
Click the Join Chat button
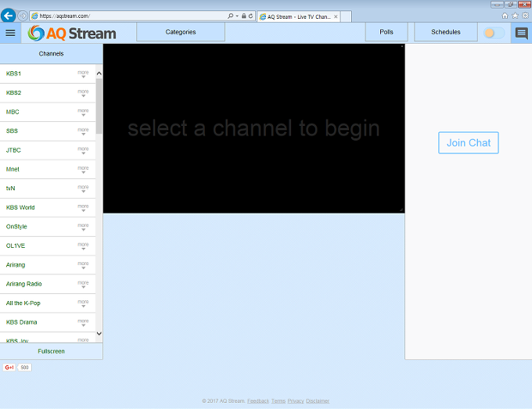pyautogui.click(x=468, y=143)
